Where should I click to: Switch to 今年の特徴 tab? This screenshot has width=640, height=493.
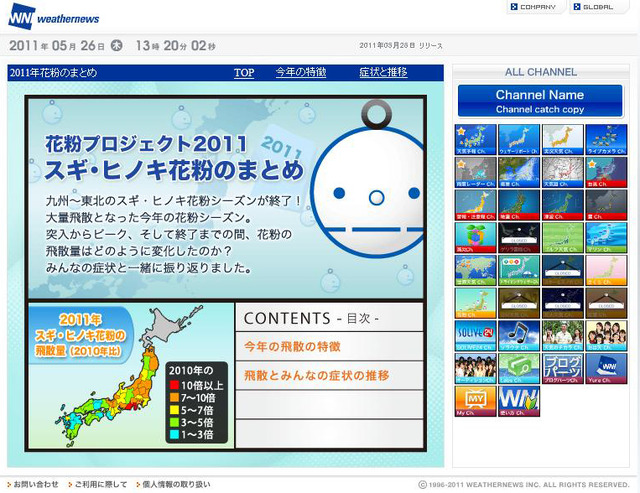pos(301,73)
